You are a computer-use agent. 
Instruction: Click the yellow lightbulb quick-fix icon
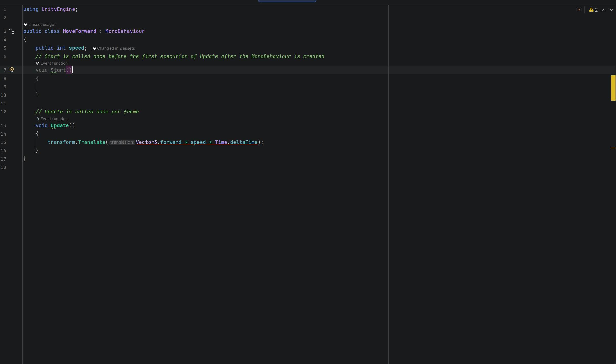click(x=12, y=70)
